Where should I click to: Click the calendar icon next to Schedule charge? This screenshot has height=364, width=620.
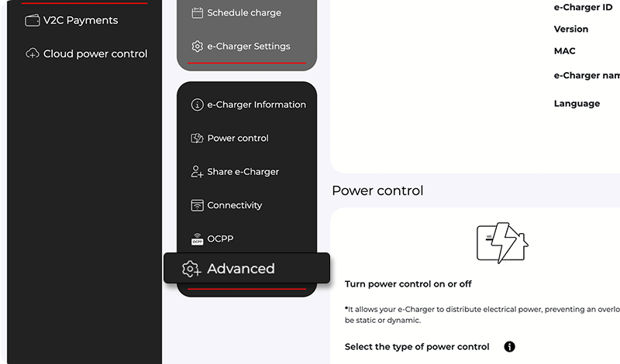(197, 12)
